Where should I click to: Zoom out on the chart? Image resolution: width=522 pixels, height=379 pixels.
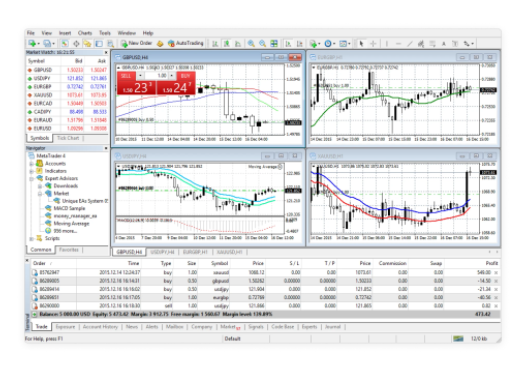[263, 43]
